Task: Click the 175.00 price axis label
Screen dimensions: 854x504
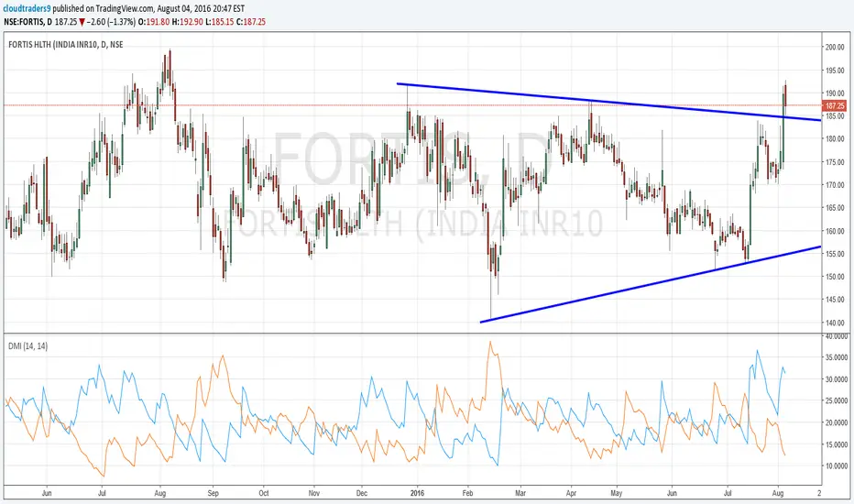Action: coord(835,162)
